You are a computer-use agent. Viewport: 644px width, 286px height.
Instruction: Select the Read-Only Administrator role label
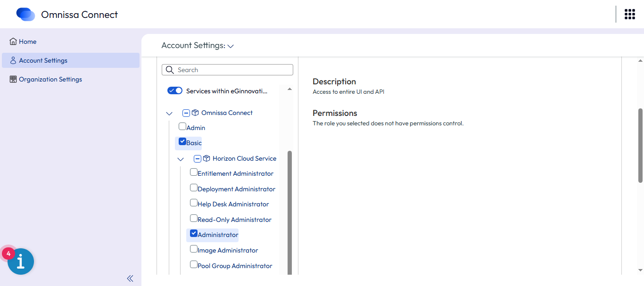234,220
